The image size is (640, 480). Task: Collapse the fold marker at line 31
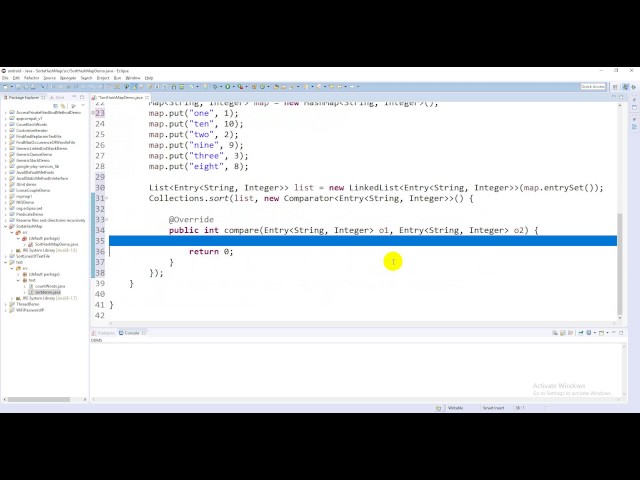click(x=107, y=198)
